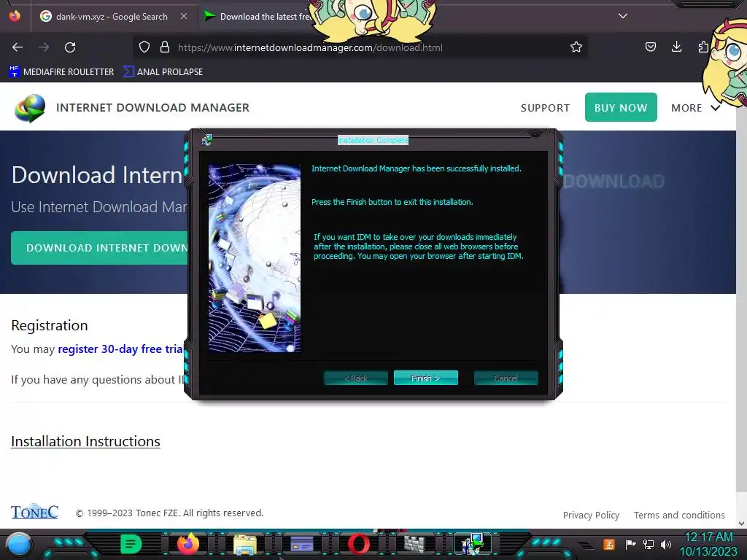Open Action Center flag tray icon
This screenshot has height=560, width=747.
(x=630, y=544)
